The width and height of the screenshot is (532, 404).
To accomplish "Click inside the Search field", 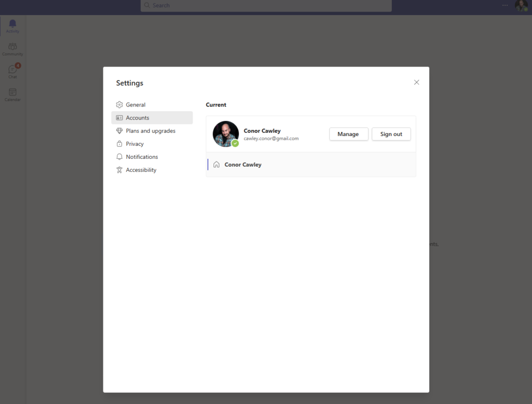I will coord(266,6).
